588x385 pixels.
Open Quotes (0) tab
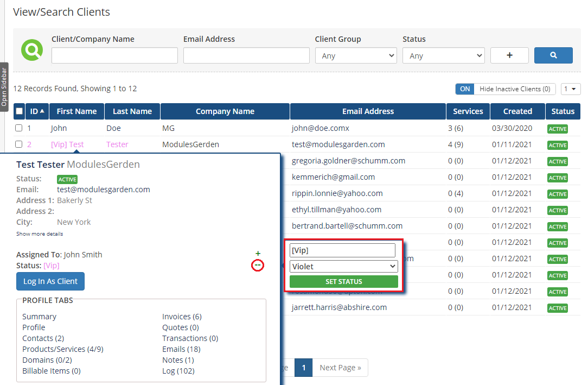[181, 327]
